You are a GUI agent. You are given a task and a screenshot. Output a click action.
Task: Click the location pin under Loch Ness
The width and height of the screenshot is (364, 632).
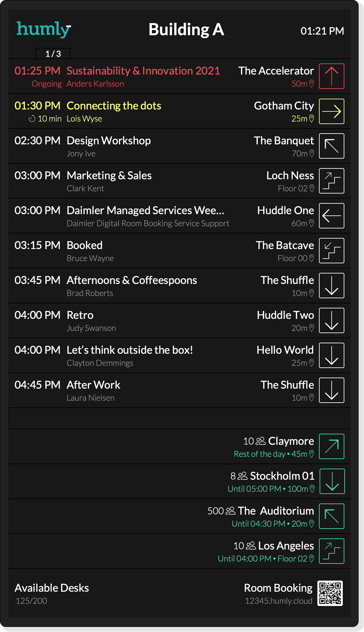pyautogui.click(x=311, y=188)
